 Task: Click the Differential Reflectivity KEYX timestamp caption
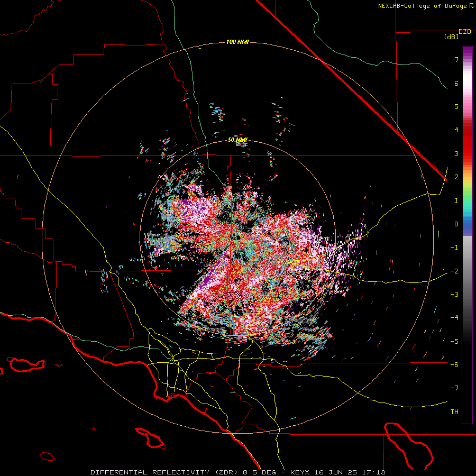click(x=238, y=472)
